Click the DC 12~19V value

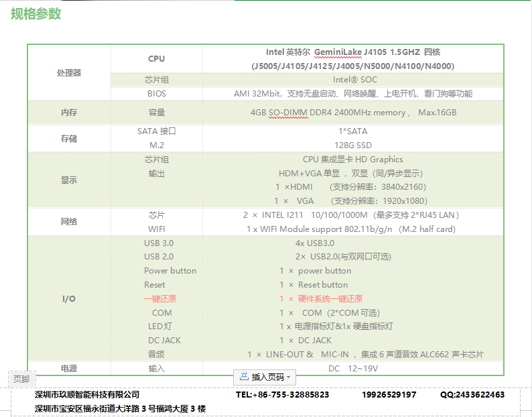point(353,369)
